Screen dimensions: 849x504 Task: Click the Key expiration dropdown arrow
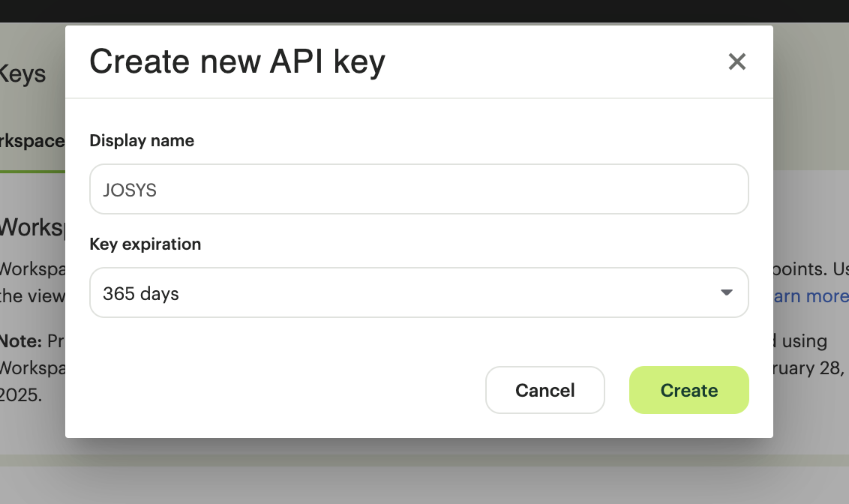[726, 292]
